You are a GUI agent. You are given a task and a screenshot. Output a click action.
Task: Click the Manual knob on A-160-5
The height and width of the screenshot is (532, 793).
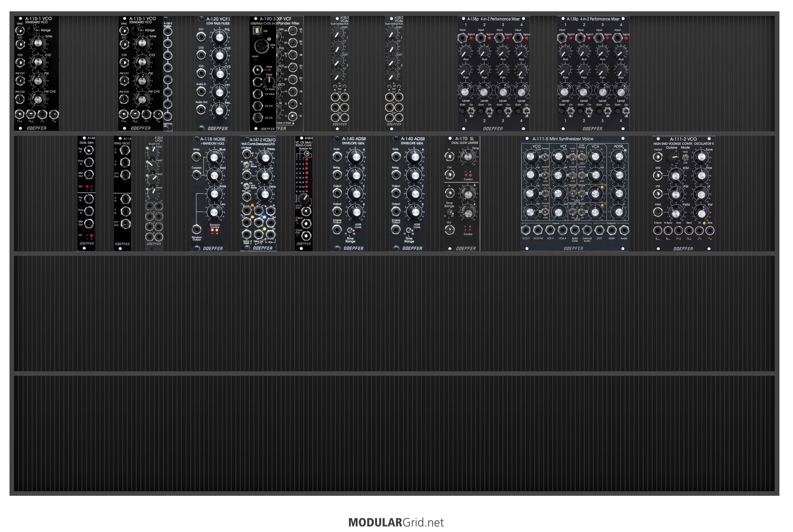pos(305,198)
